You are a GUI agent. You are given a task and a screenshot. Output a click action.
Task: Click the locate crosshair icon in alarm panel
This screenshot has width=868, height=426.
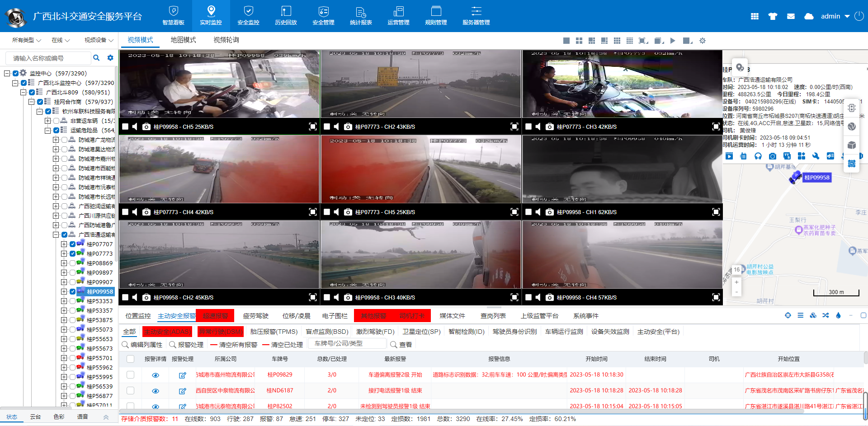(x=788, y=315)
